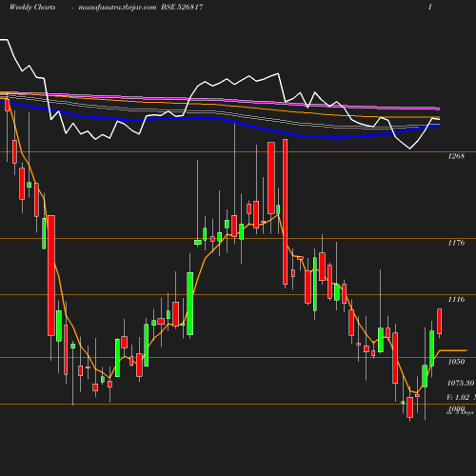Click the munafasutra.tbrjar.com watermark text
476x476 pixels.
coord(117,8)
